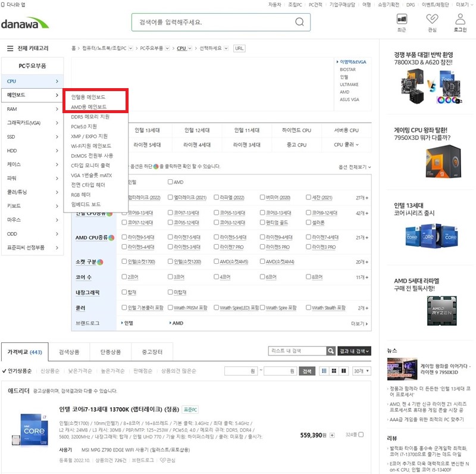Open 그래픽카드(VGA) category in sidebar
This screenshot has height=474, width=476.
pyautogui.click(x=33, y=123)
